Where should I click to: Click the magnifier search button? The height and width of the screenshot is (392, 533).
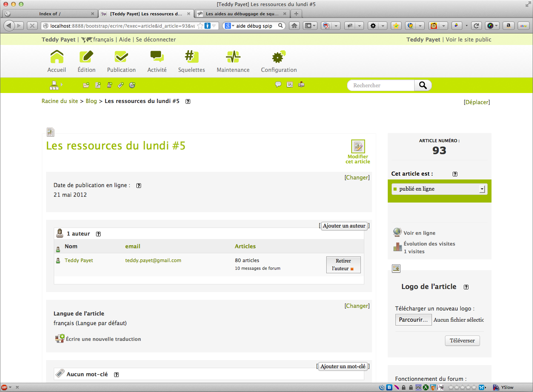pos(423,85)
